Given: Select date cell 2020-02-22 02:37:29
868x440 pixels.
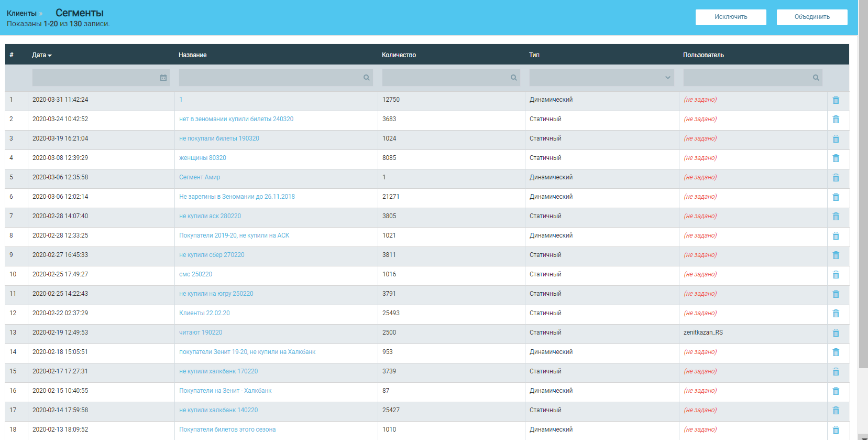Looking at the screenshot, I should click(x=60, y=313).
